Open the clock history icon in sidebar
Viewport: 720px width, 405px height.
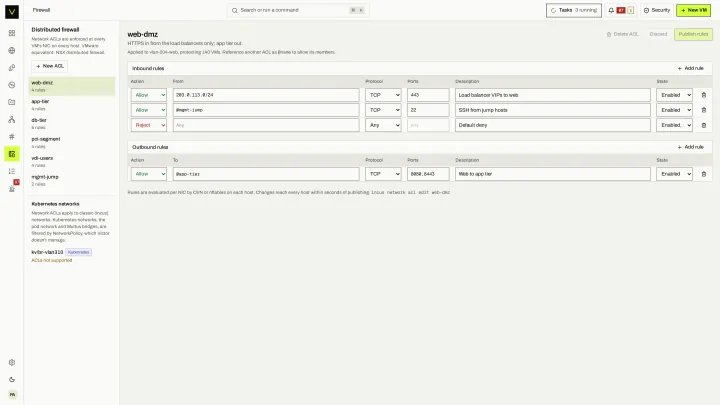click(x=12, y=85)
